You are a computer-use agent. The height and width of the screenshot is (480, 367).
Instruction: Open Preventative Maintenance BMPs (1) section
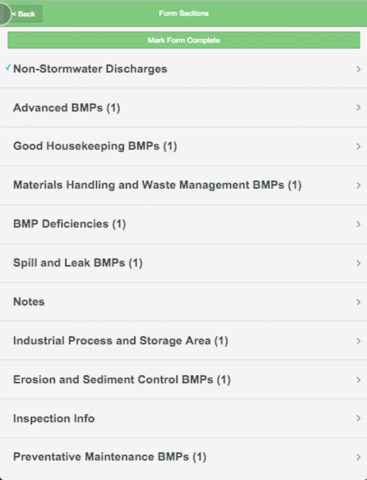click(x=183, y=457)
